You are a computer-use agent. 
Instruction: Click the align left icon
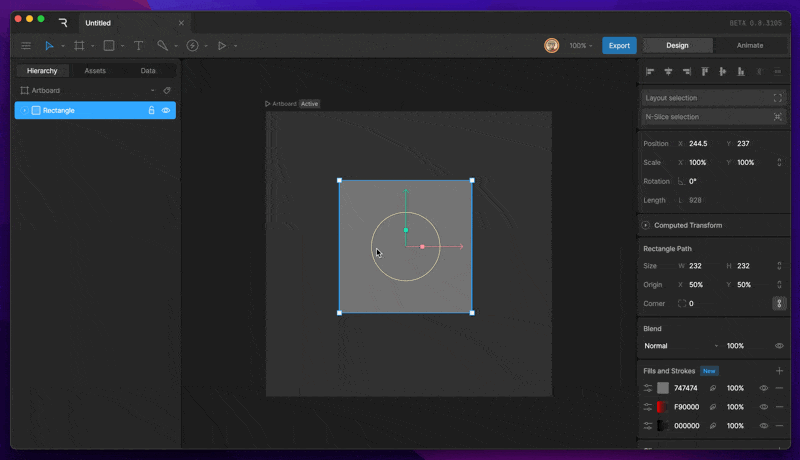pyautogui.click(x=650, y=72)
